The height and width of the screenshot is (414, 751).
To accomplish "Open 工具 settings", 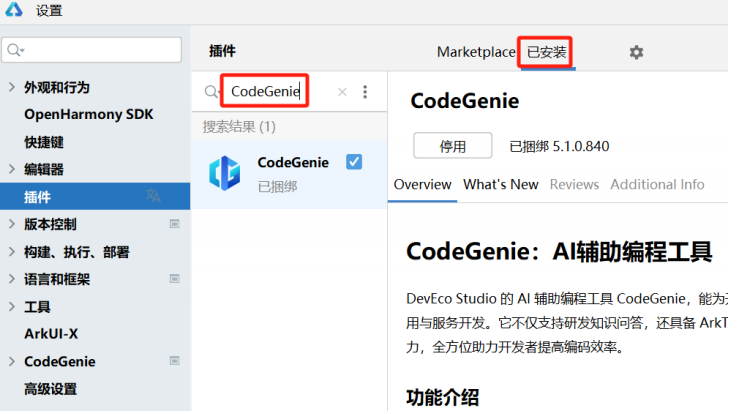I will coord(37,307).
